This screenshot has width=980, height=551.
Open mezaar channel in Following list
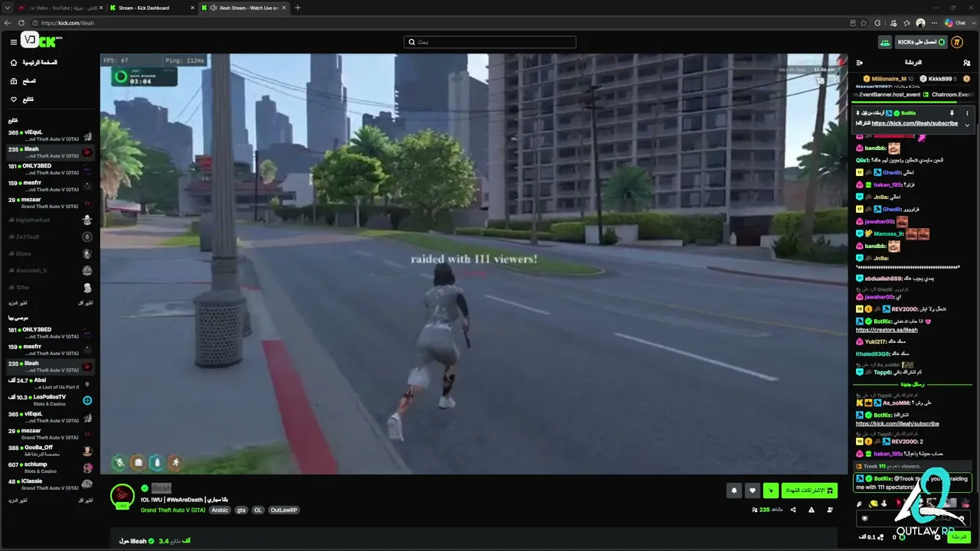pos(50,203)
